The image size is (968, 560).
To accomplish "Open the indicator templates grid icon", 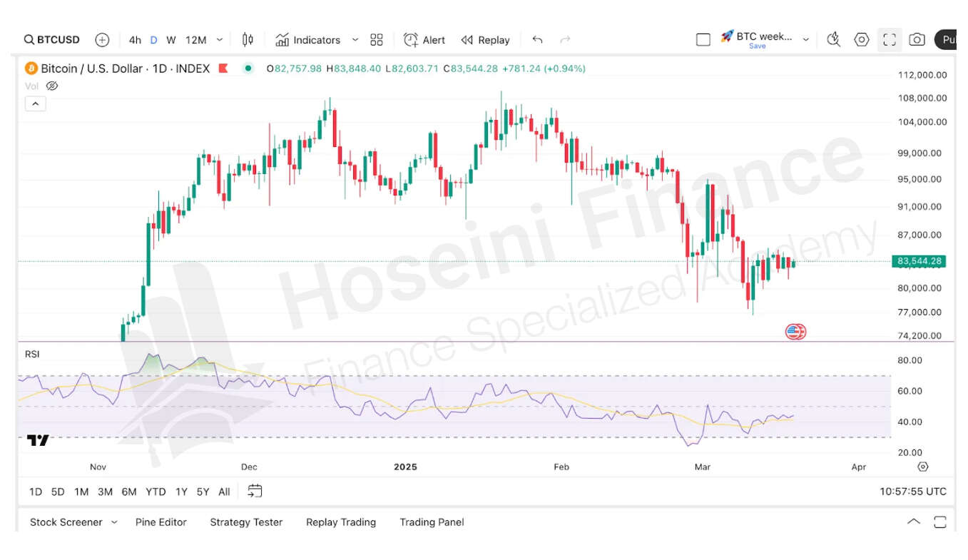I will [377, 40].
